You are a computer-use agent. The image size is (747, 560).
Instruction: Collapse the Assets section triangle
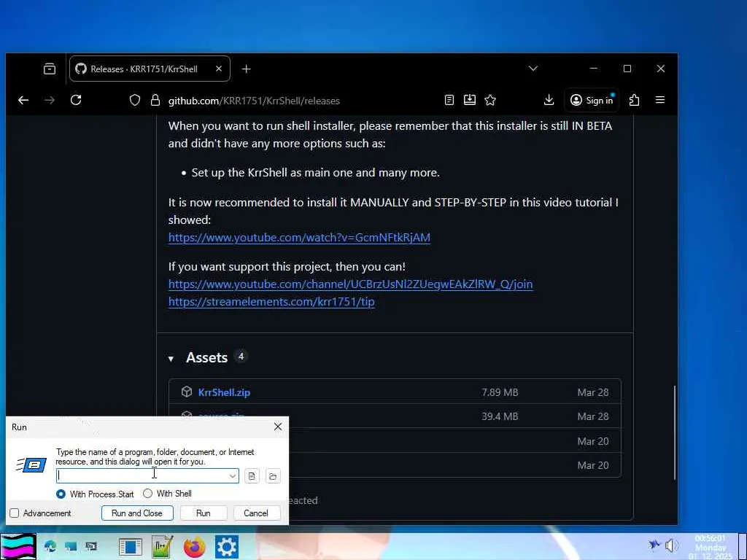(171, 359)
